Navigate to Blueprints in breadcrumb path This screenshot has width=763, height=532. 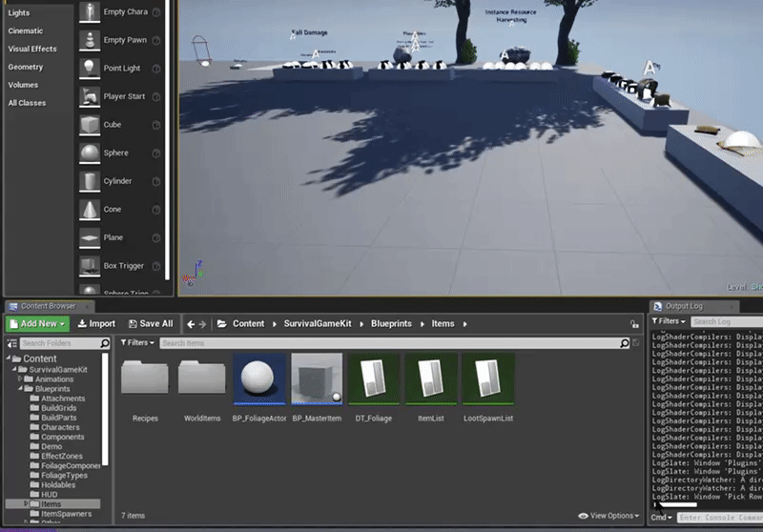pyautogui.click(x=391, y=324)
